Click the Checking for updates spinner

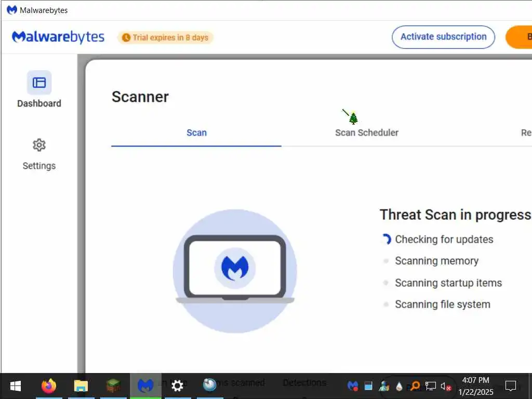tap(386, 239)
